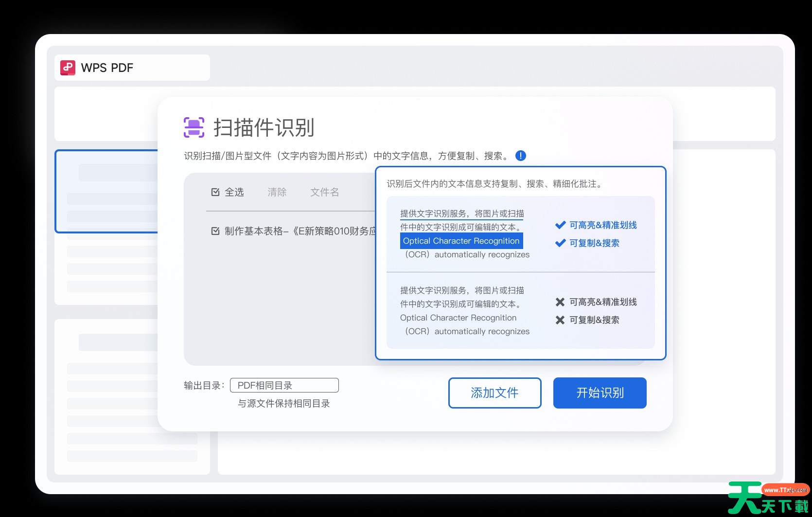
Task: Select the highlighted page thumbnail in sidebar
Action: pos(107,191)
